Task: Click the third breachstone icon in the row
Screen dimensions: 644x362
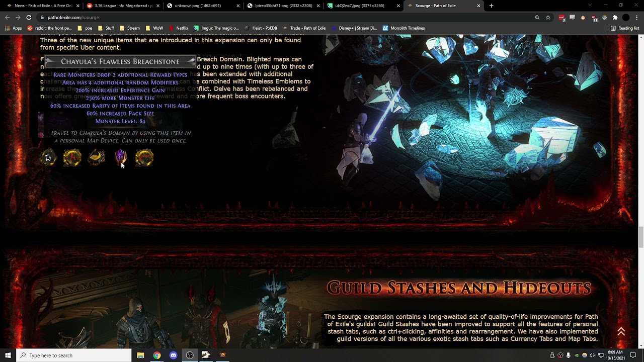Action: [x=97, y=158]
